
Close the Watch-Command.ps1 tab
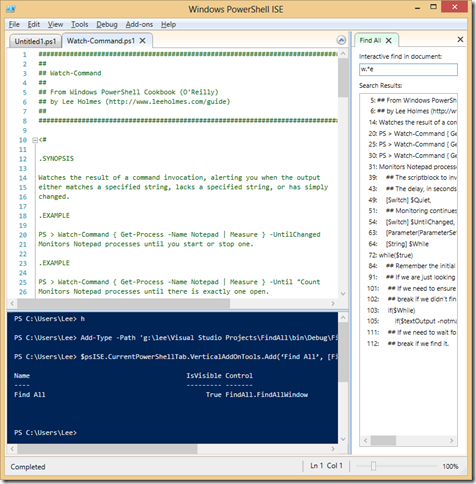pyautogui.click(x=142, y=41)
